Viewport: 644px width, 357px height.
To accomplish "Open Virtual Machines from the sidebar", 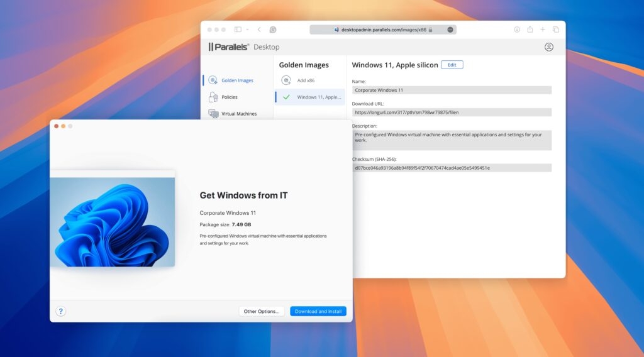I will (213, 114).
